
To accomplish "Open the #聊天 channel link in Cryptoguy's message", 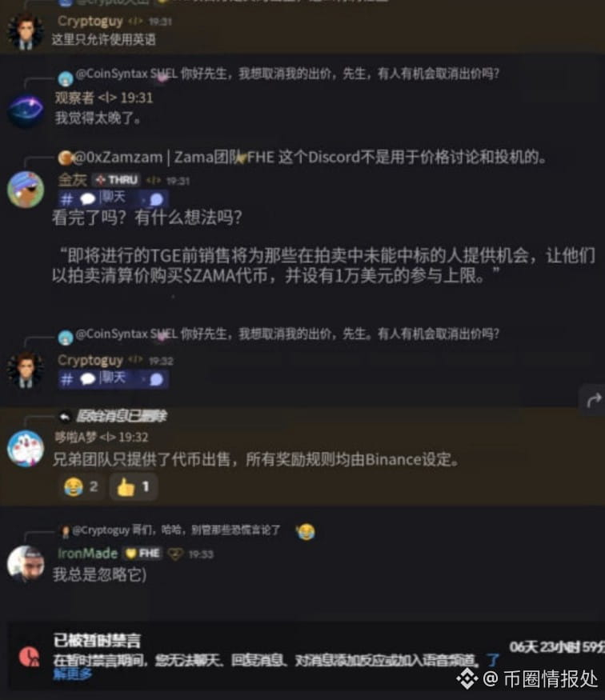I will pos(113,379).
